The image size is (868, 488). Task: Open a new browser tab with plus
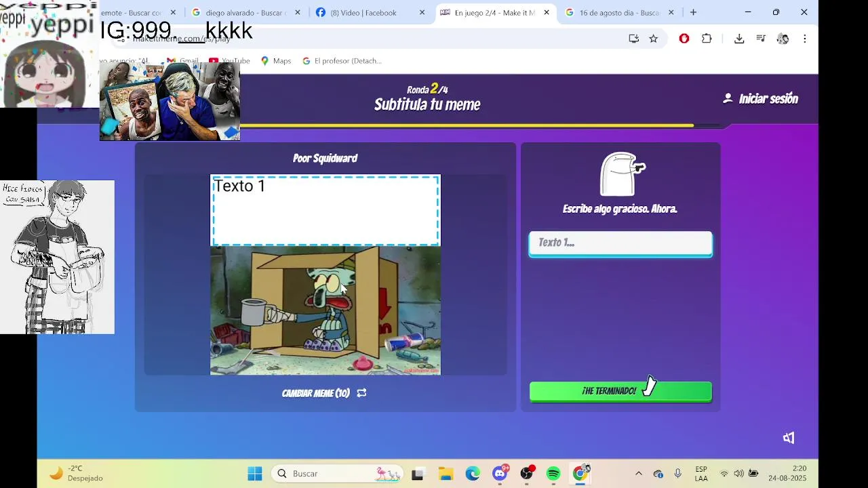point(693,12)
